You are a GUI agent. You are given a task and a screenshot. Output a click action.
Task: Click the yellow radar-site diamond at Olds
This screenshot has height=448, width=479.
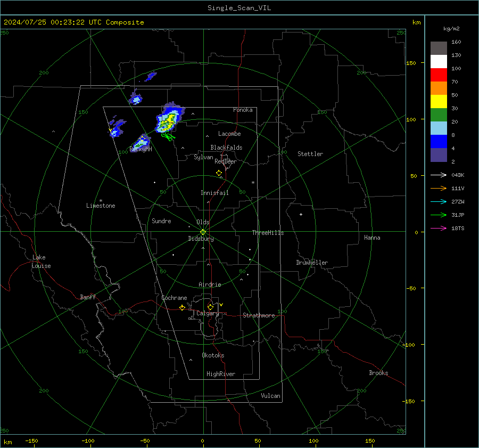[x=203, y=232]
